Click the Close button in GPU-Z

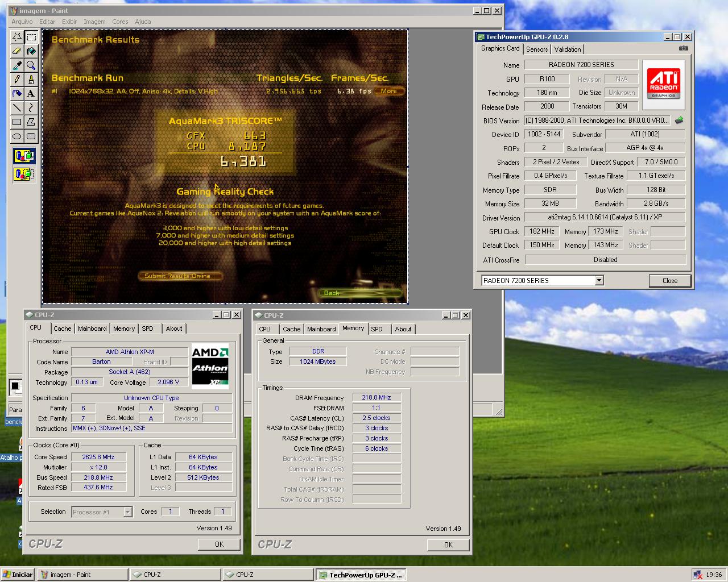coord(670,281)
